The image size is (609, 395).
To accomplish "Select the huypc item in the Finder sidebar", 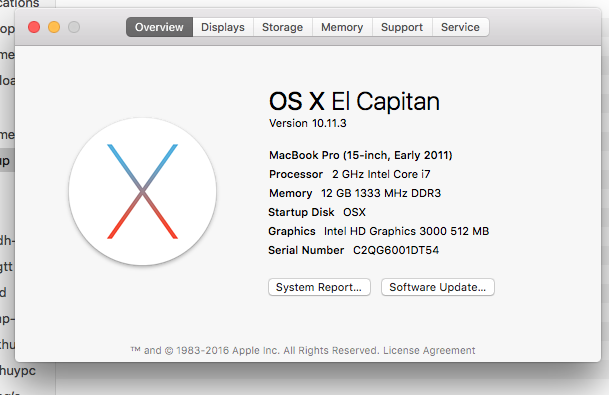I will pyautogui.click(x=17, y=371).
